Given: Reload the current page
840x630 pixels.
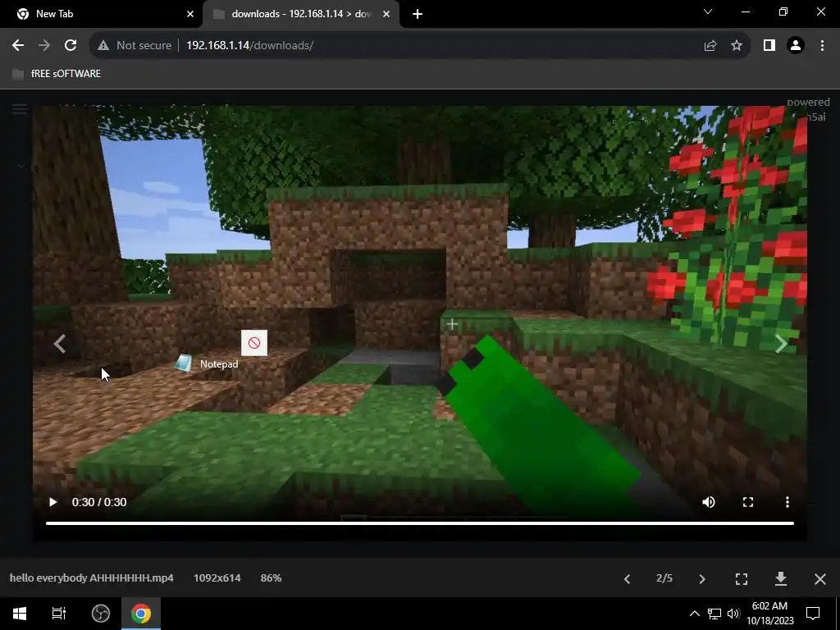Looking at the screenshot, I should pos(71,46).
